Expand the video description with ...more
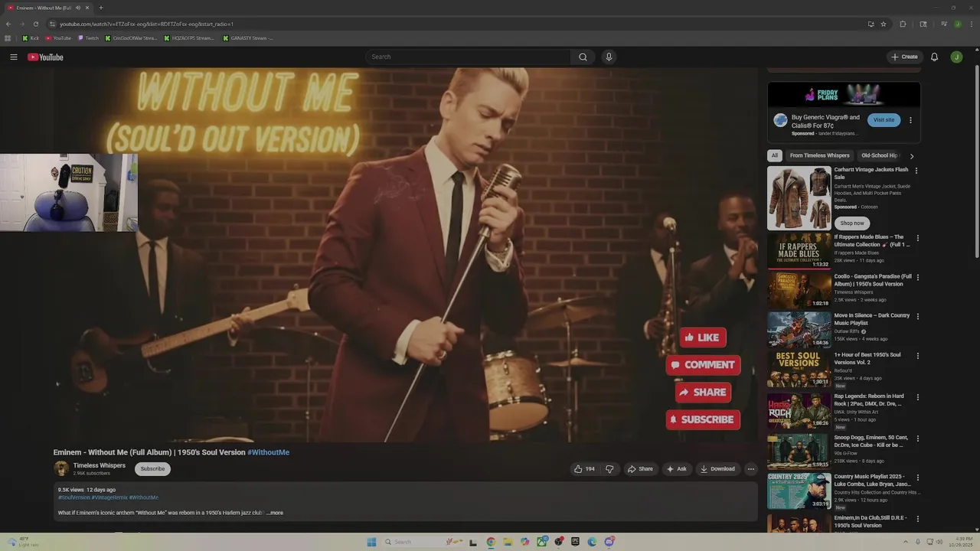The width and height of the screenshot is (980, 551). (275, 513)
